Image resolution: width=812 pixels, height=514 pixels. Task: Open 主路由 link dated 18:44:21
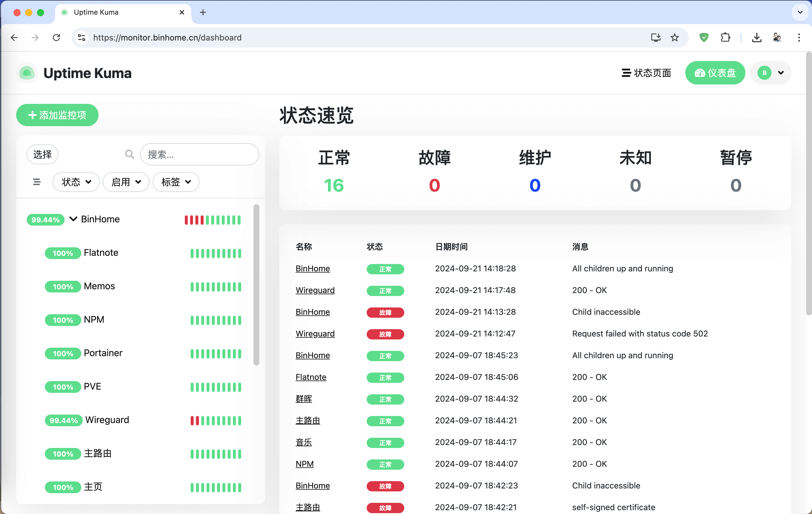pos(308,421)
